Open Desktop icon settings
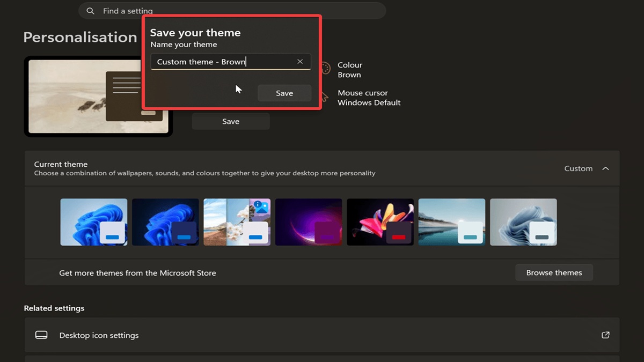 pos(322,335)
